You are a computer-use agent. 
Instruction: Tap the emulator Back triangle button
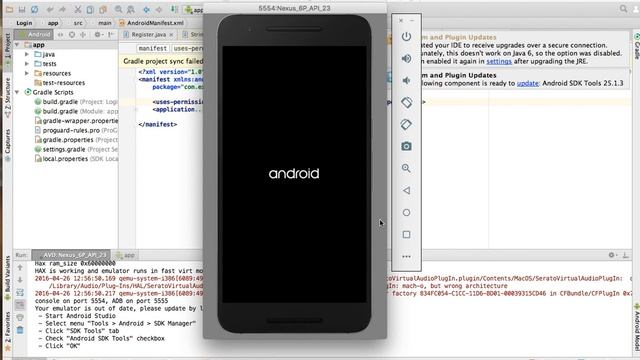point(406,190)
